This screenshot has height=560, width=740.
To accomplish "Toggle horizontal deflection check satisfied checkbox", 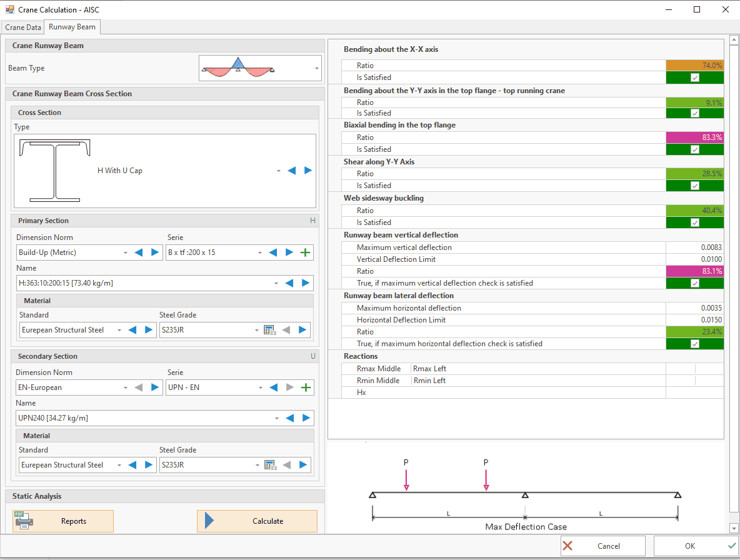I will tap(694, 344).
